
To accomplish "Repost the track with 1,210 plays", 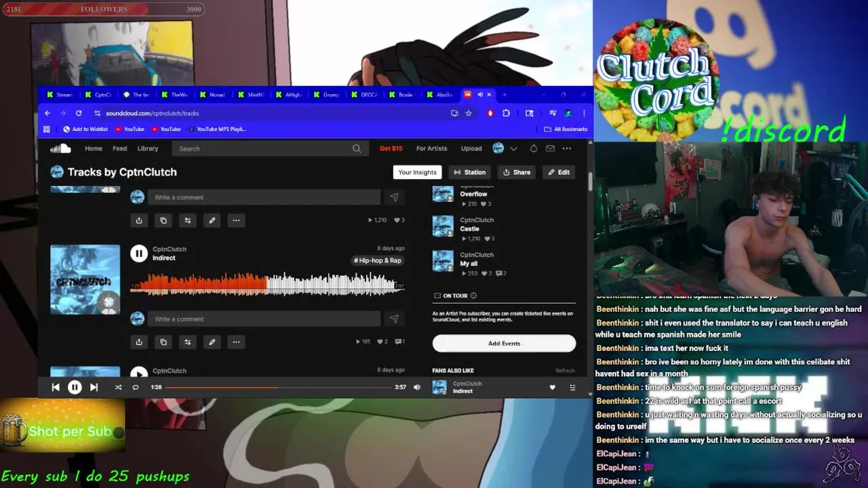I will click(x=188, y=220).
